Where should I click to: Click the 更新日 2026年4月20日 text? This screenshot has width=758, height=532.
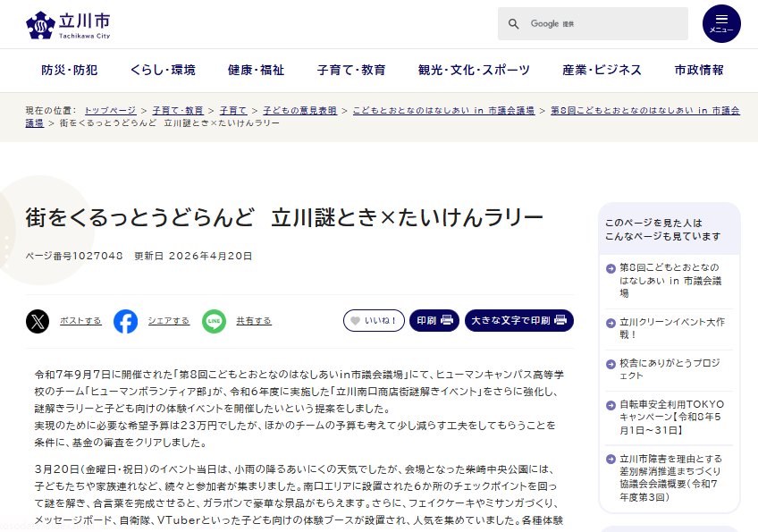pyautogui.click(x=193, y=256)
